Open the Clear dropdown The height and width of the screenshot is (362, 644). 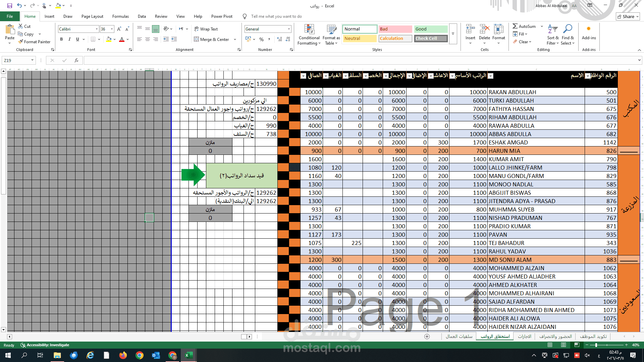pyautogui.click(x=522, y=42)
